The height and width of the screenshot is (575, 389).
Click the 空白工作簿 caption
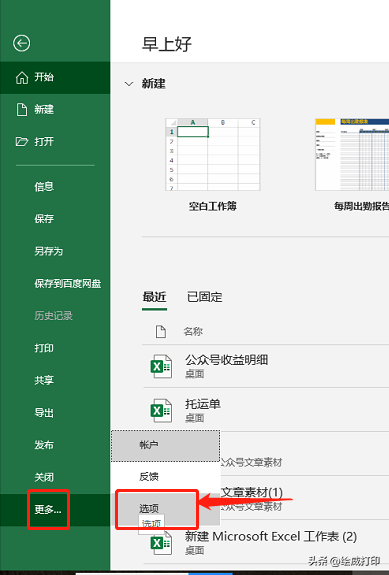(213, 206)
